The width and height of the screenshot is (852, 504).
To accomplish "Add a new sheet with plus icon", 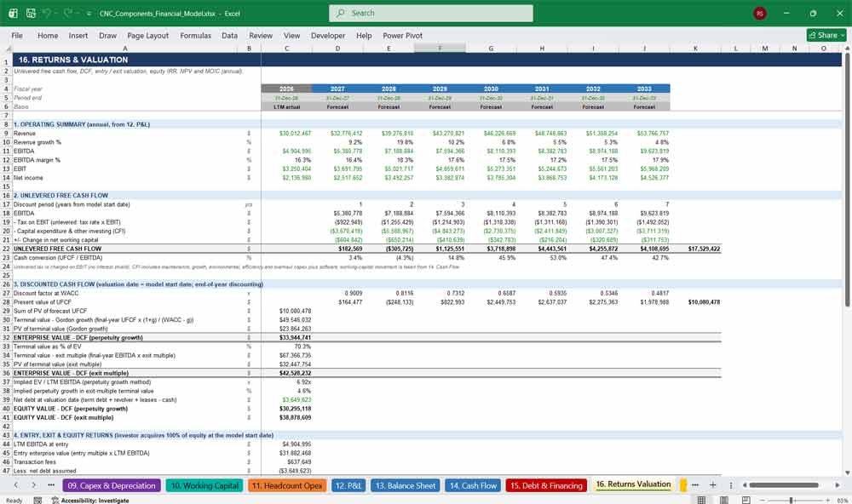I will point(713,485).
